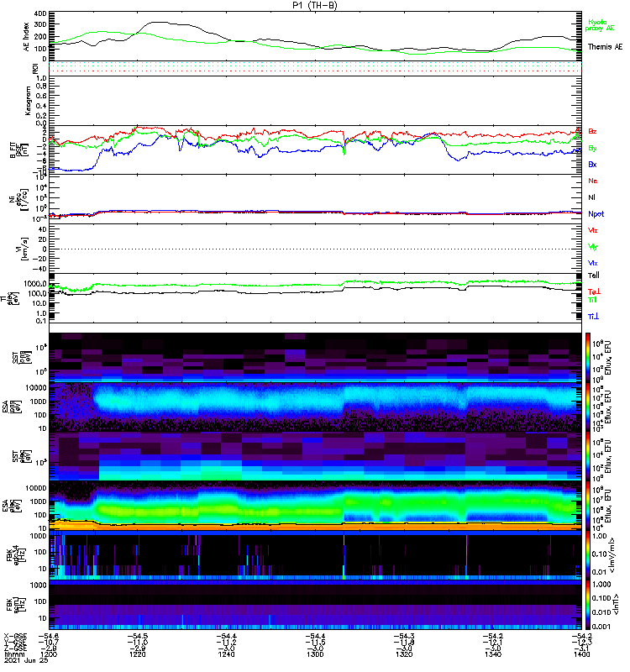The image size is (630, 672).
Task: Click the date label 2021 Jun 25
Action: (24, 660)
